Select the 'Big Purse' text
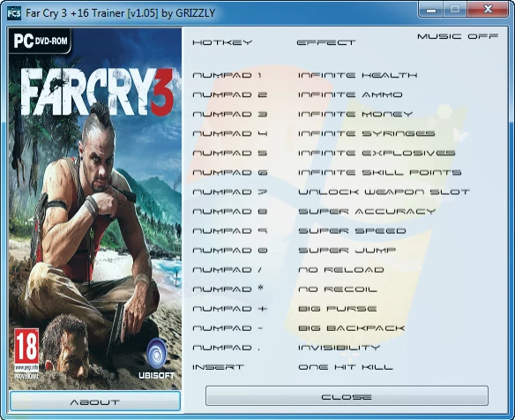 (x=338, y=309)
